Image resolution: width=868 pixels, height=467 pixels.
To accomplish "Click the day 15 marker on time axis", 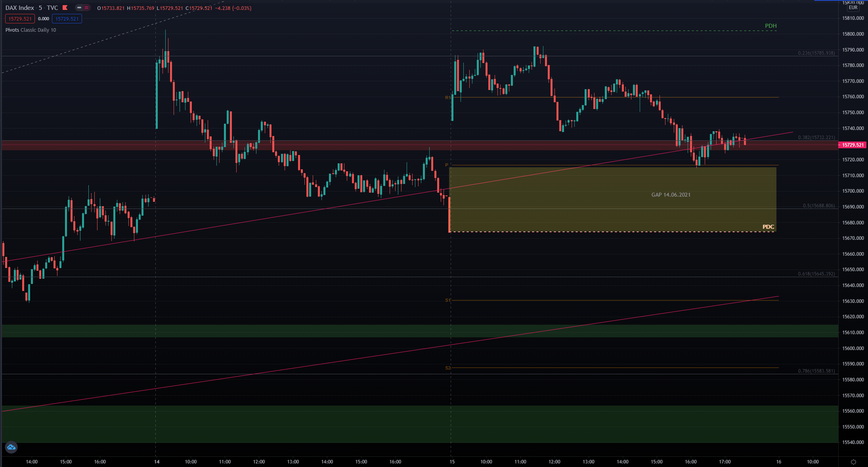I will tap(452, 461).
